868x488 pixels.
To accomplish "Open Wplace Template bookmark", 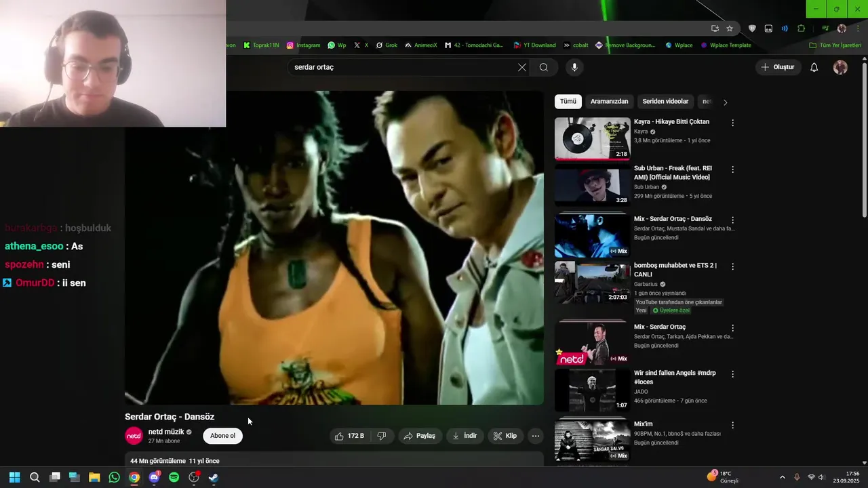I will (726, 45).
